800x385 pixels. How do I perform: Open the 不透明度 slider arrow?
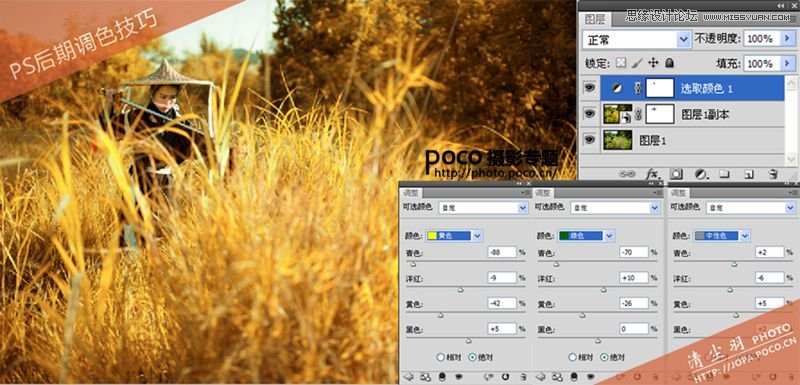pyautogui.click(x=787, y=39)
